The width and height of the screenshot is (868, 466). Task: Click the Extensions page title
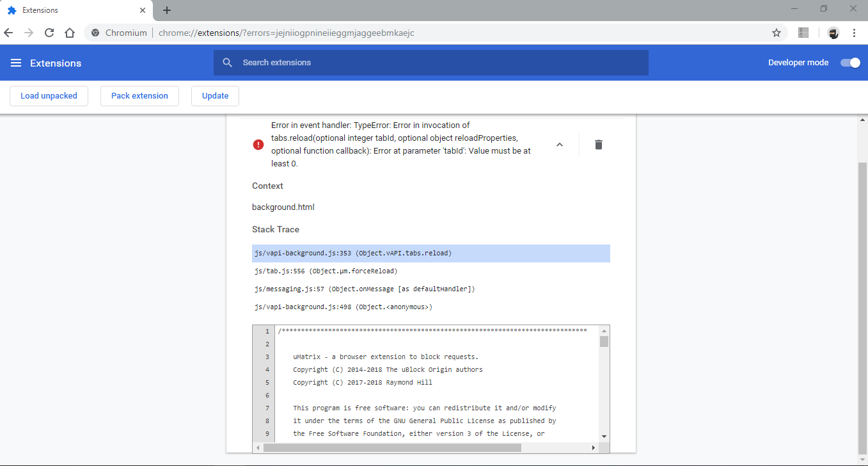click(56, 63)
